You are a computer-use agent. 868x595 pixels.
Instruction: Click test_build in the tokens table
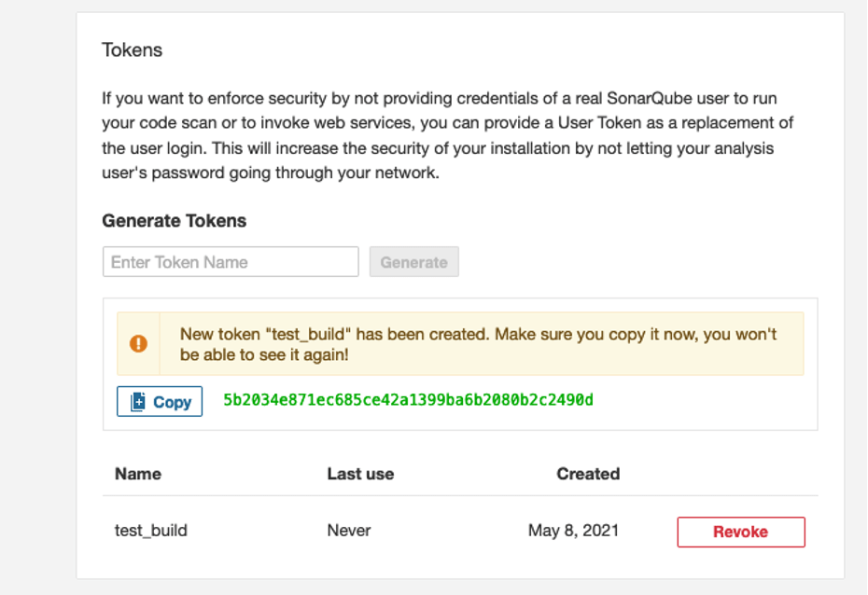tap(150, 531)
